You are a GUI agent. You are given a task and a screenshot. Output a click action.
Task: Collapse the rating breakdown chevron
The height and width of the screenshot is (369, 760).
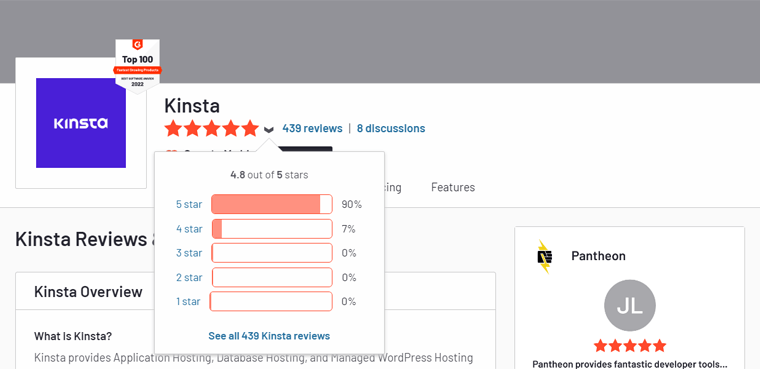pos(269,129)
